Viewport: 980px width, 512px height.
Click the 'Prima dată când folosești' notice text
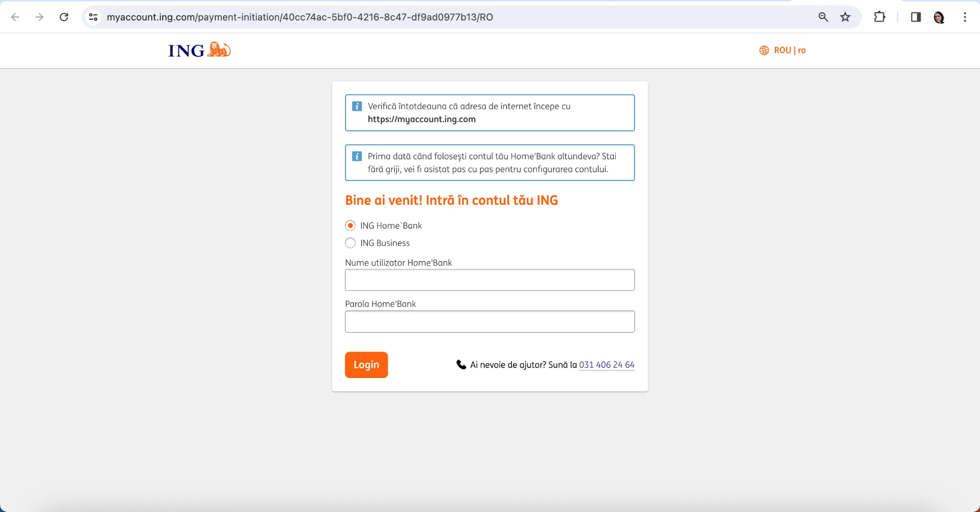click(492, 163)
